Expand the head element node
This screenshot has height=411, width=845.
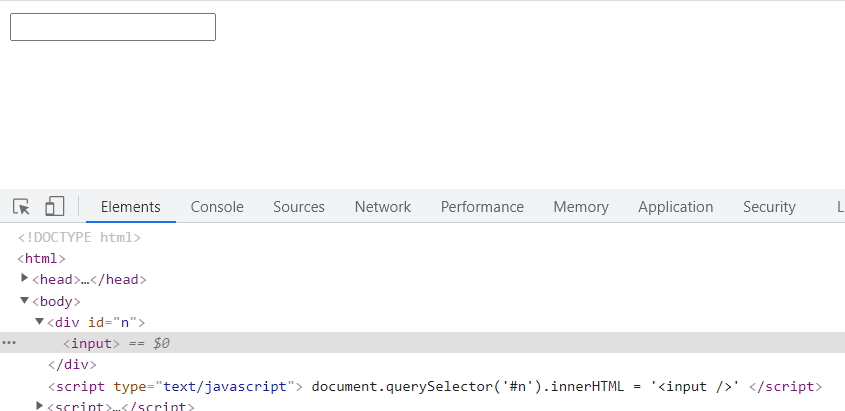click(x=24, y=278)
